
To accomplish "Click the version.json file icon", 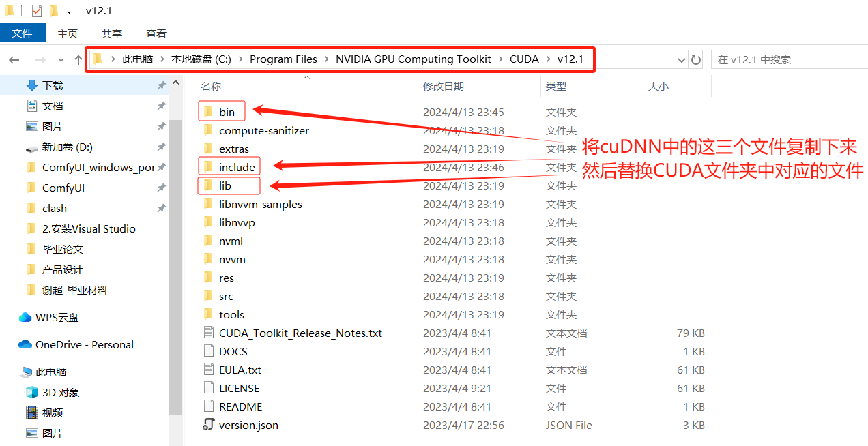I will tap(208, 425).
